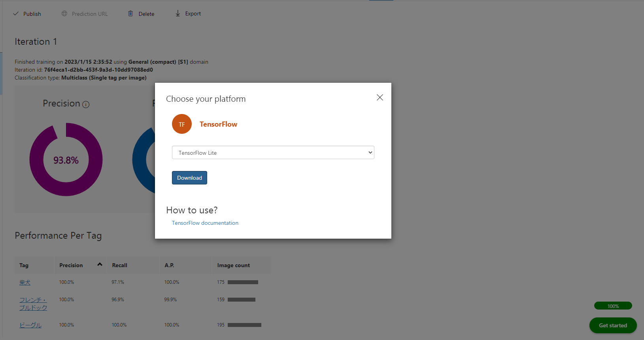
Task: Click the Delete trash can icon
Action: [x=130, y=13]
